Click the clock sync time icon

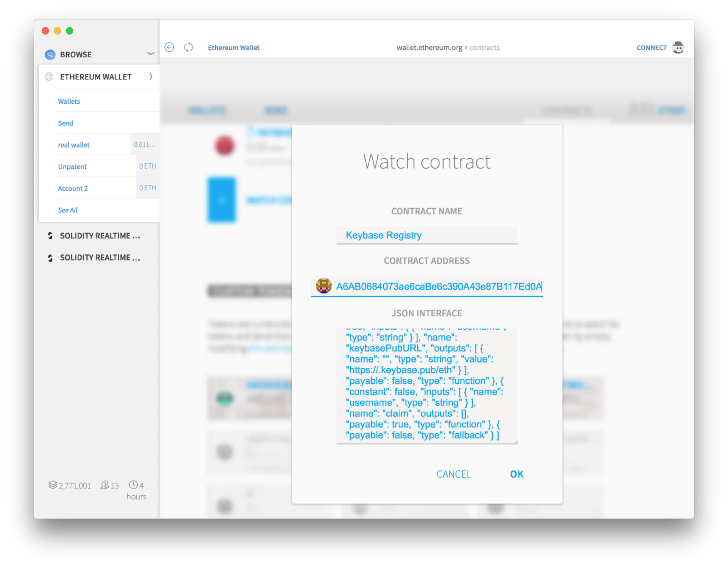click(x=133, y=485)
